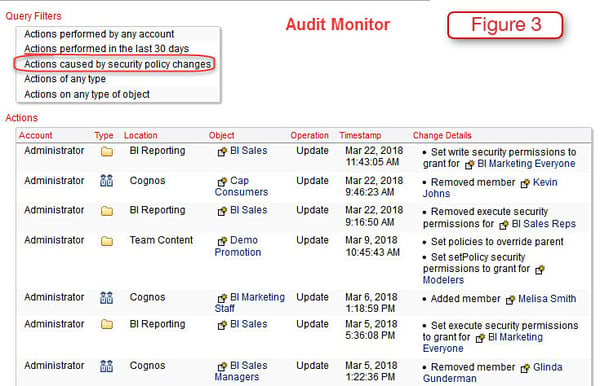Open Cap Consumers object link
The width and height of the screenshot is (600, 386).
pyautogui.click(x=241, y=186)
